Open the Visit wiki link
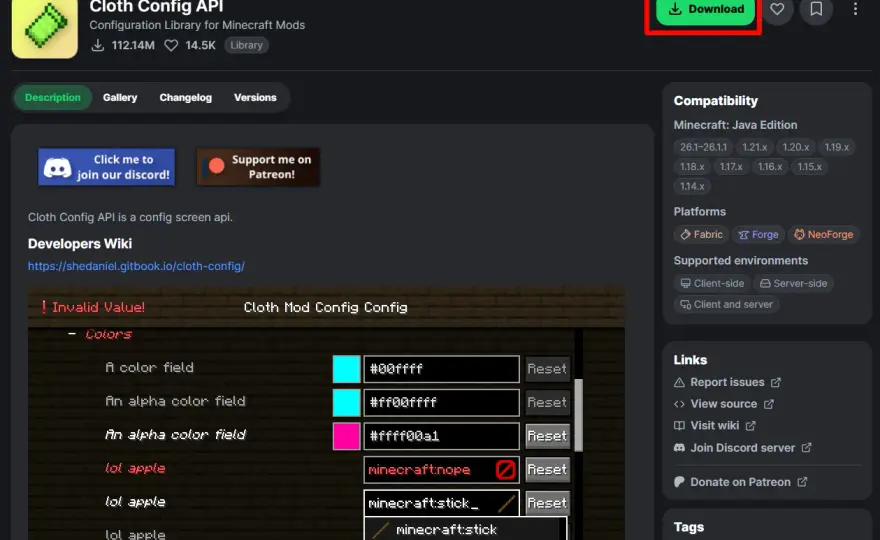The image size is (880, 540). point(714,425)
